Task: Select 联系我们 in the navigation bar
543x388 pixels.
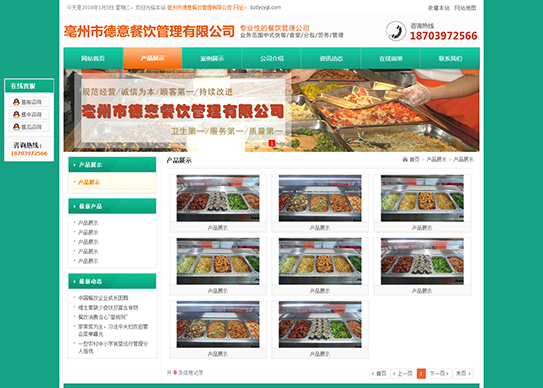Action: pyautogui.click(x=450, y=58)
